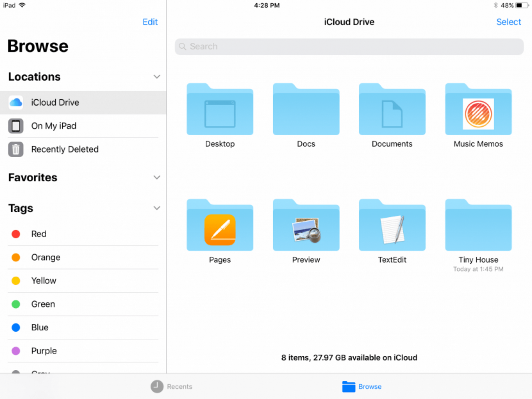Select the Orange tag dot

point(16,257)
